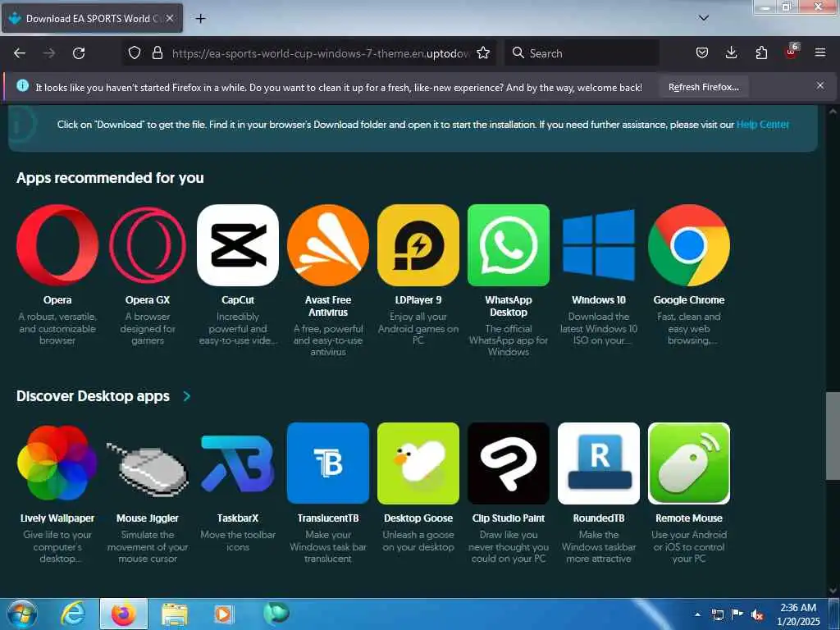Show tracking protection shield info
The height and width of the screenshot is (630, 840).
coord(135,53)
